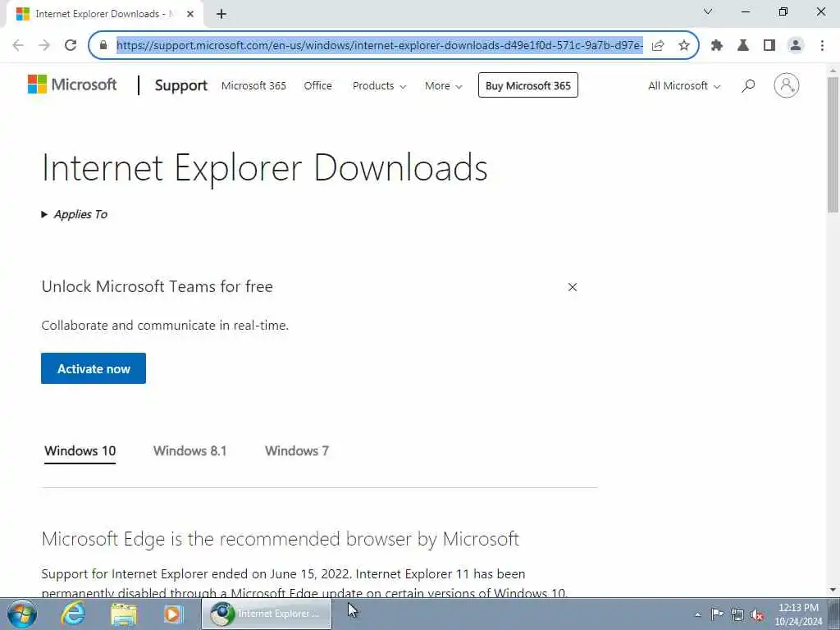
Task: Go back to the previous page
Action: (x=18, y=45)
